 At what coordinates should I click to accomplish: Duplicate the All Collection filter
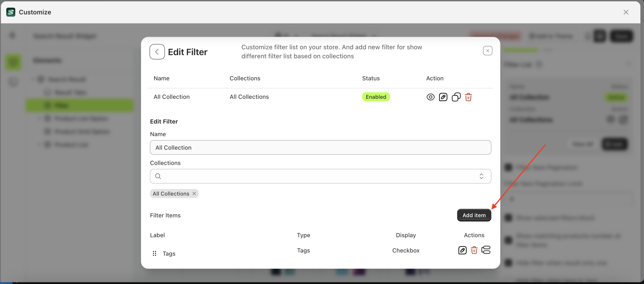456,97
